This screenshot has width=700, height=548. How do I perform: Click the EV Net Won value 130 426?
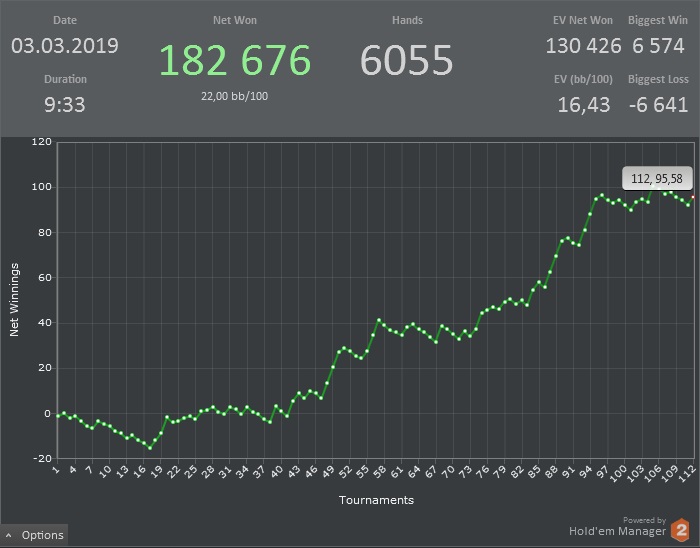(x=583, y=46)
